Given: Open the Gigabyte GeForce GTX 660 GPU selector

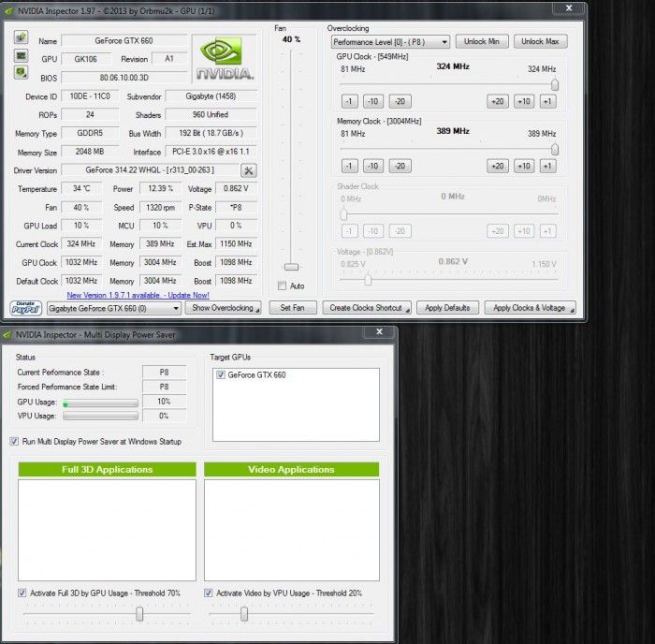Looking at the screenshot, I should [x=113, y=308].
